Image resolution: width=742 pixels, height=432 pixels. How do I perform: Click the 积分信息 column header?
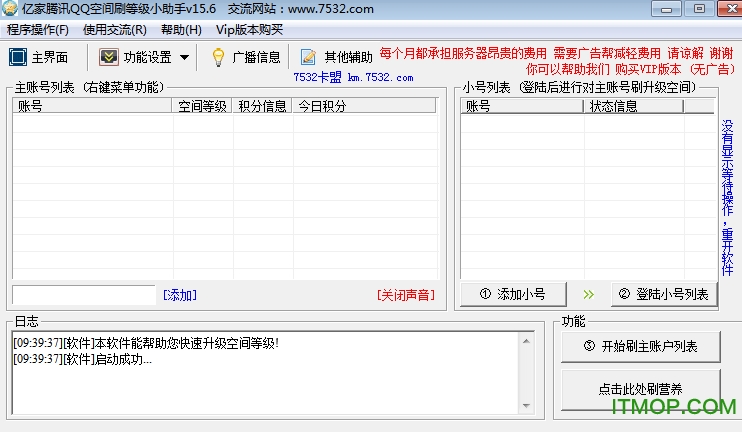[262, 106]
